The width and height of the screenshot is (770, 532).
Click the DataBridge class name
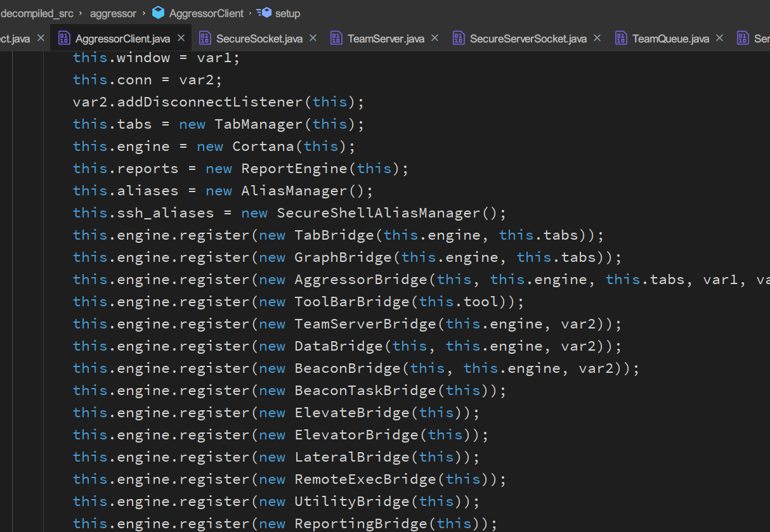pyautogui.click(x=339, y=346)
